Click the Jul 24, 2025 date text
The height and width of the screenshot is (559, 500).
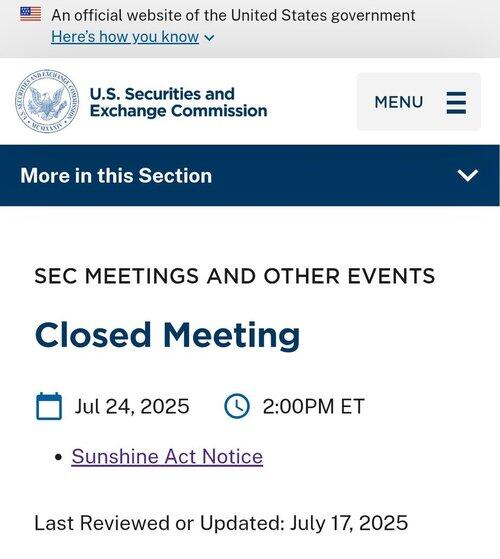pos(132,406)
